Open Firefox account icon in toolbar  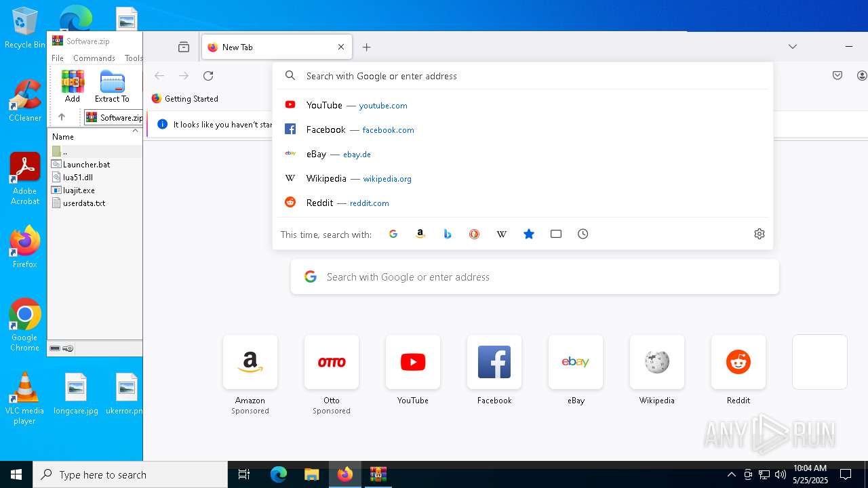[x=862, y=76]
